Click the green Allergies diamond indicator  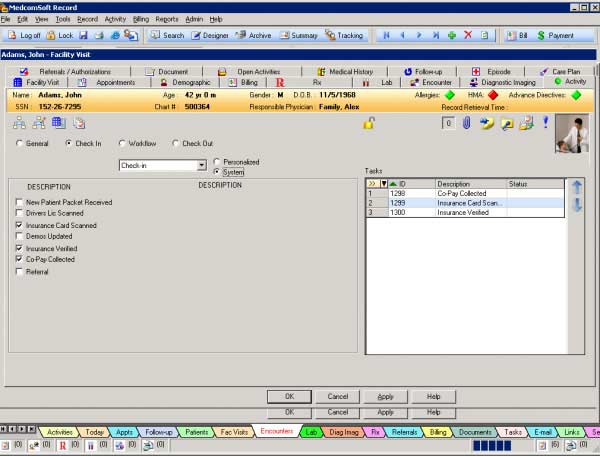(x=450, y=95)
